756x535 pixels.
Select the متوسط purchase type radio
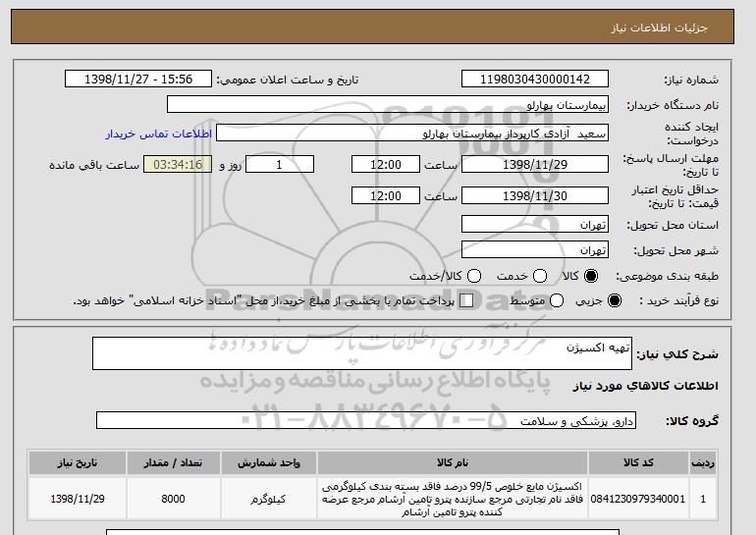pyautogui.click(x=557, y=300)
